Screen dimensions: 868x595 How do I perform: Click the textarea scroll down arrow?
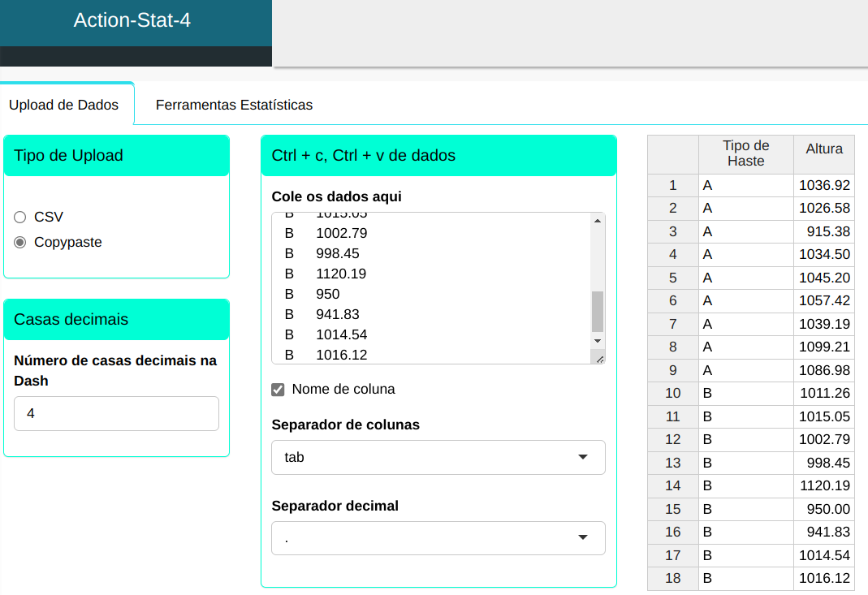click(x=598, y=341)
